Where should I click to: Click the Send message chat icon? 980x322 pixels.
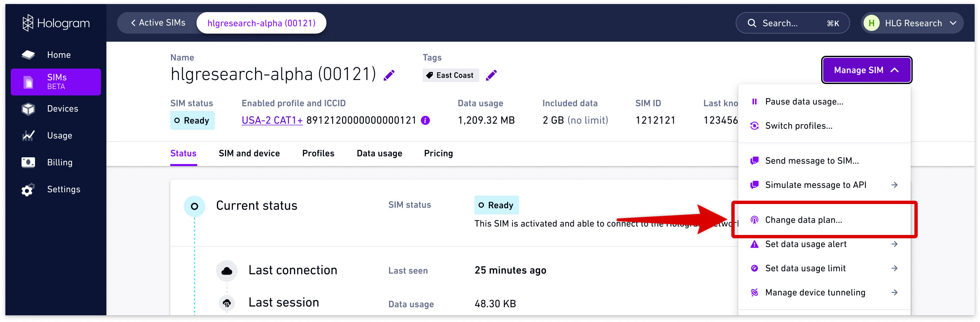755,161
